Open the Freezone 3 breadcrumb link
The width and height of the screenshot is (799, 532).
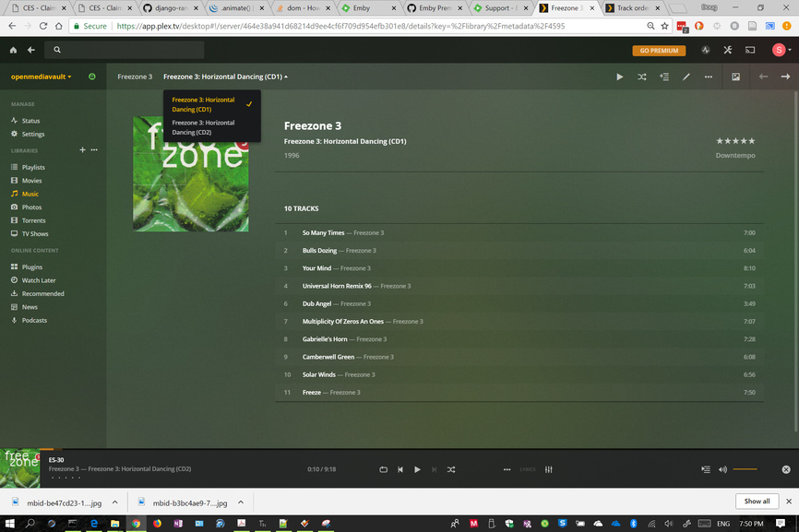pos(135,77)
